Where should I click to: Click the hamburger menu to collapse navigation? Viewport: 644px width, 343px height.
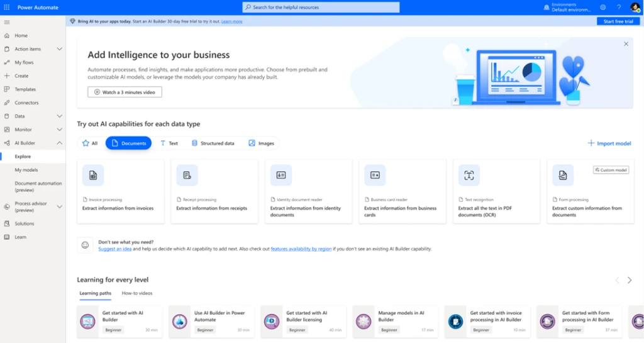click(x=6, y=22)
